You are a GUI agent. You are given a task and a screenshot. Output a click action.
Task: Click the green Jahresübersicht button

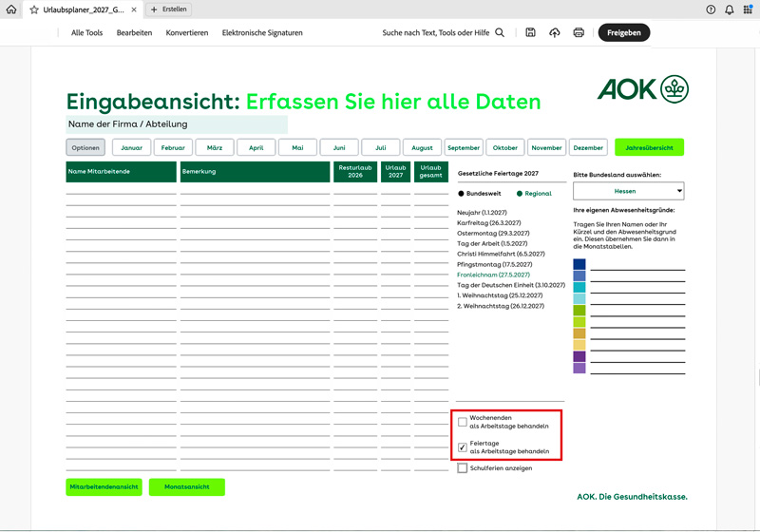point(649,147)
